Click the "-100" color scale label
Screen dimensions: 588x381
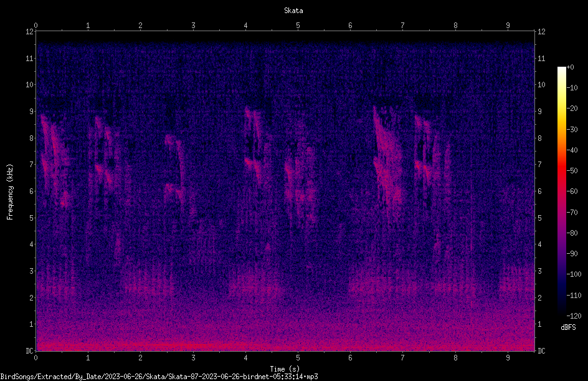click(x=574, y=274)
